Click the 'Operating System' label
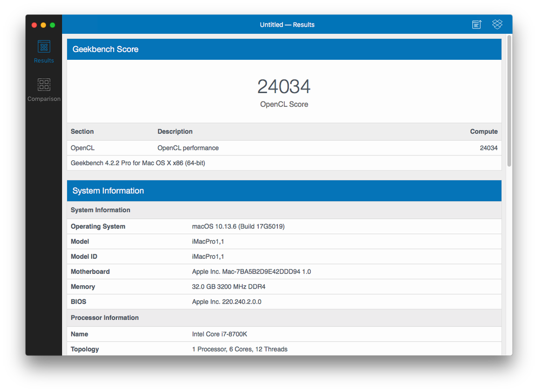The height and width of the screenshot is (392, 538). click(98, 226)
